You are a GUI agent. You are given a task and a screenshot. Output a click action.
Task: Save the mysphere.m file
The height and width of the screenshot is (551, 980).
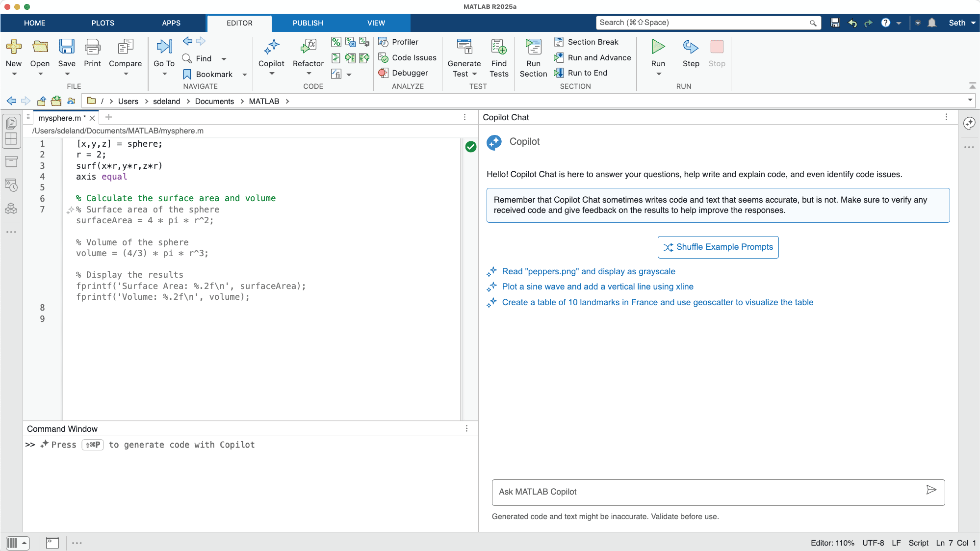[x=67, y=52]
